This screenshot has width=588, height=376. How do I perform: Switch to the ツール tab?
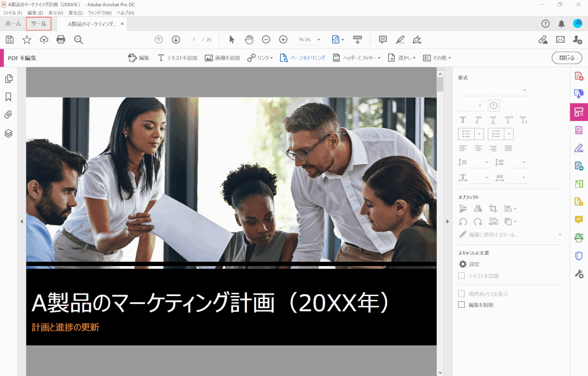pyautogui.click(x=38, y=23)
